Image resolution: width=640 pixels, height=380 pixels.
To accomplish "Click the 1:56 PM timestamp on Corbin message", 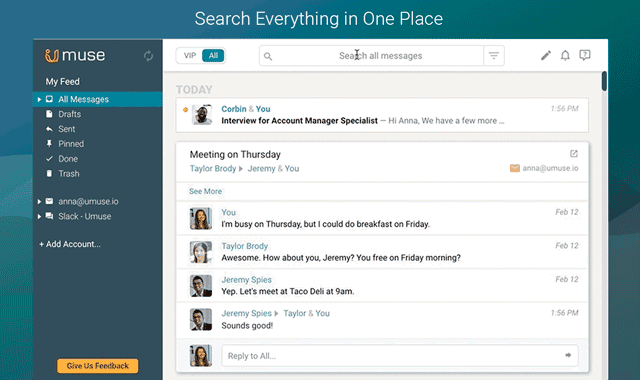I will click(564, 109).
